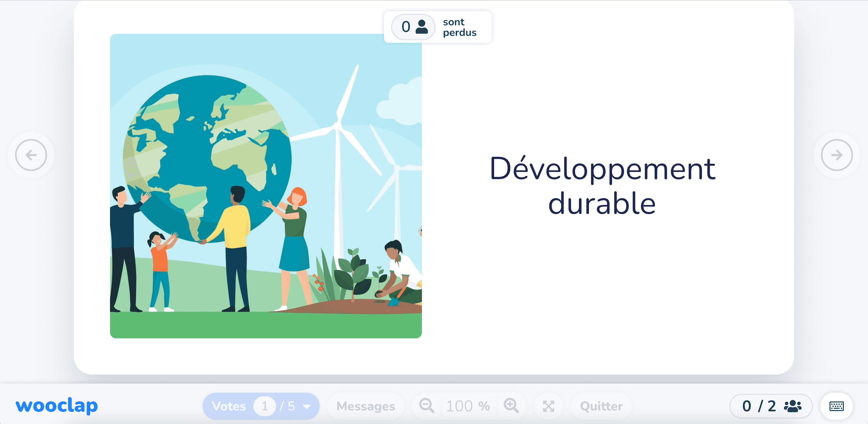Click Quitter to leave the presentation
The width and height of the screenshot is (868, 424).
coord(601,406)
